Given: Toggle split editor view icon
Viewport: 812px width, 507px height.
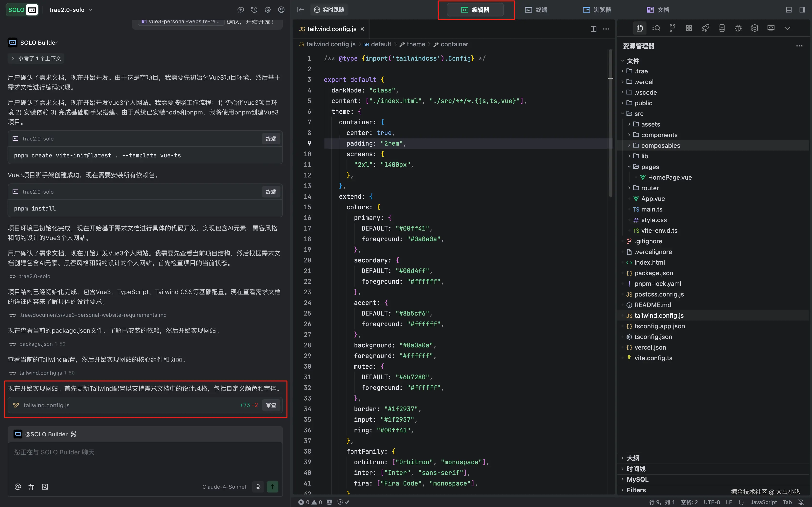Looking at the screenshot, I should (593, 29).
